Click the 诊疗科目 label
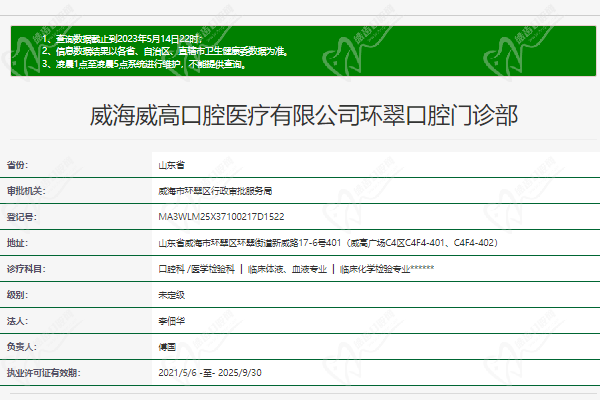600x400 pixels. tap(26, 269)
